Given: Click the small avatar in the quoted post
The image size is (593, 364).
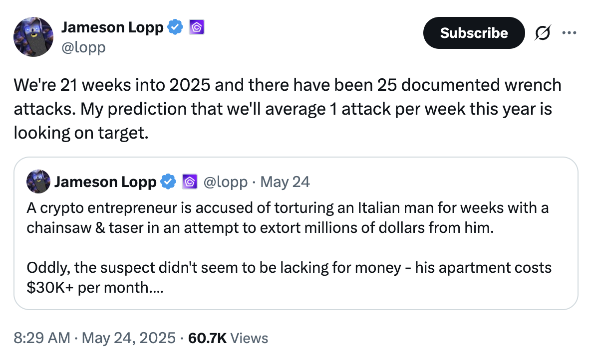Looking at the screenshot, I should pos(38,182).
